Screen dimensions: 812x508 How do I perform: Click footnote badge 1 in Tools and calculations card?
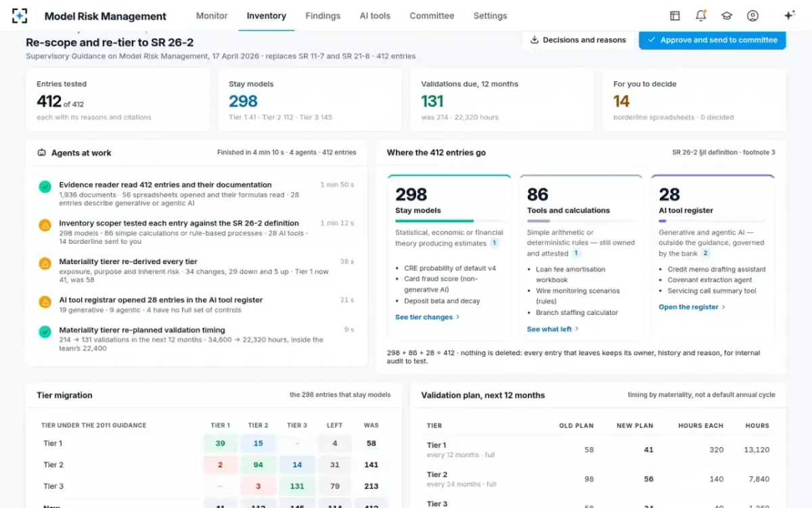(576, 253)
